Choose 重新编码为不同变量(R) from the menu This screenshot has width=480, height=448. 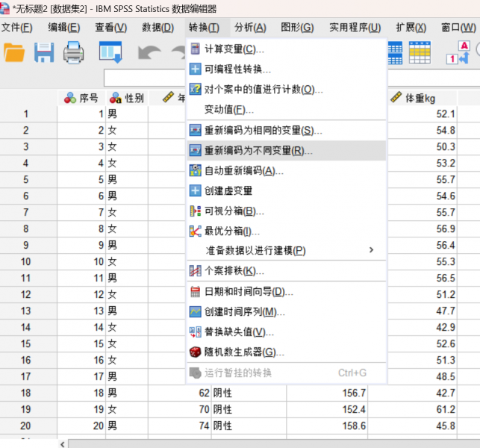258,151
